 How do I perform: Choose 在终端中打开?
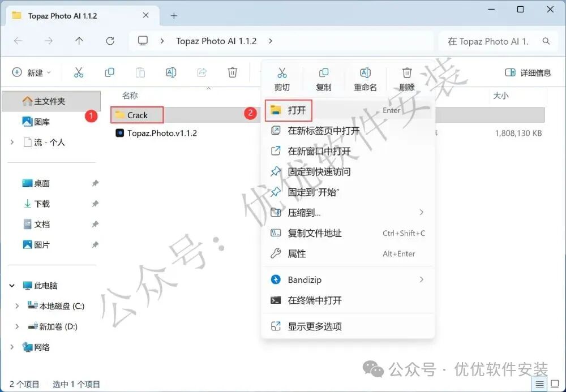[348, 300]
